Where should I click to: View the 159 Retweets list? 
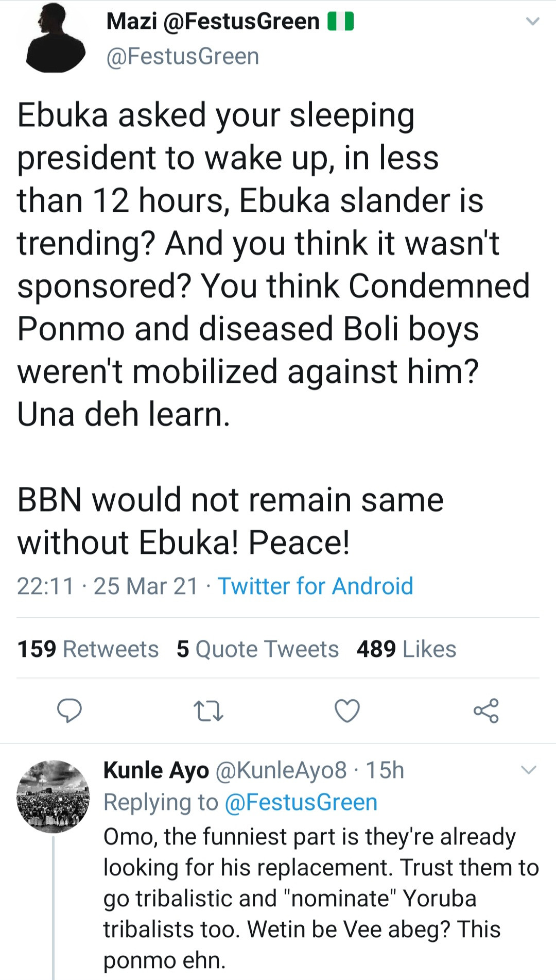(x=88, y=649)
